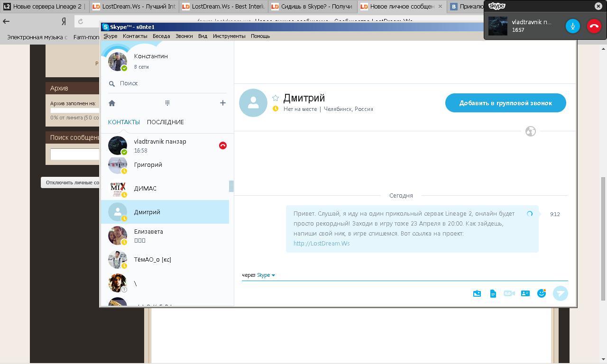Close the Skype call overlay
This screenshot has width=607, height=364.
598,6
